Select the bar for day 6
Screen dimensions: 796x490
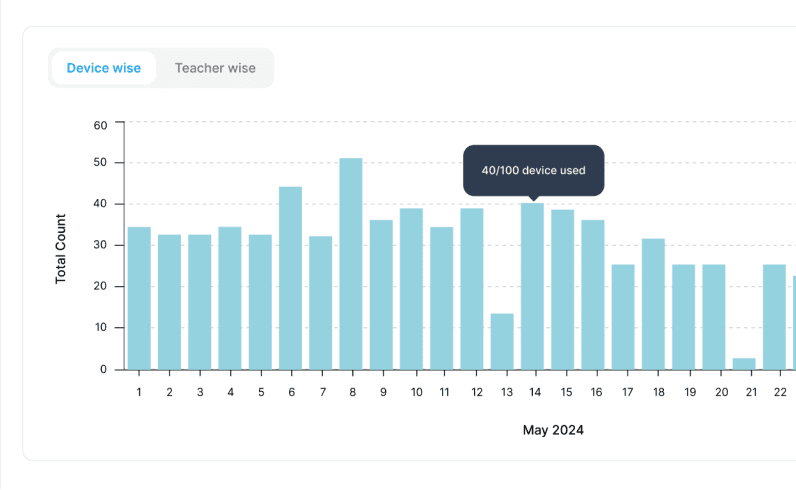click(290, 278)
